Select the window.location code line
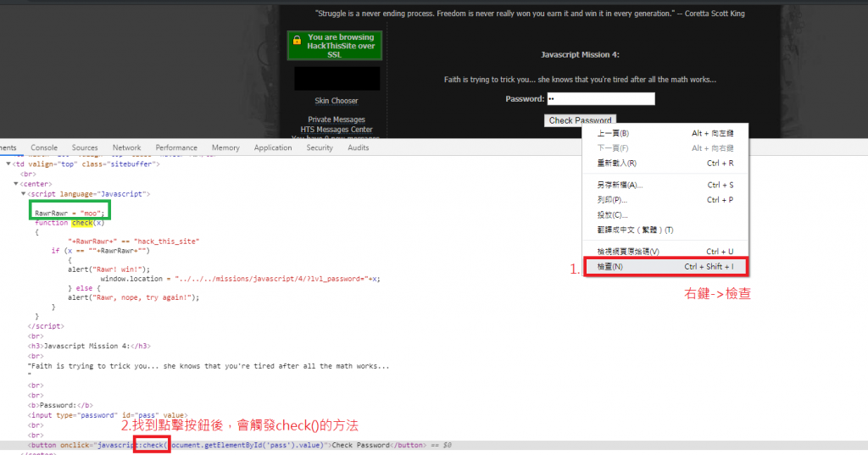The height and width of the screenshot is (455, 868). [x=240, y=279]
